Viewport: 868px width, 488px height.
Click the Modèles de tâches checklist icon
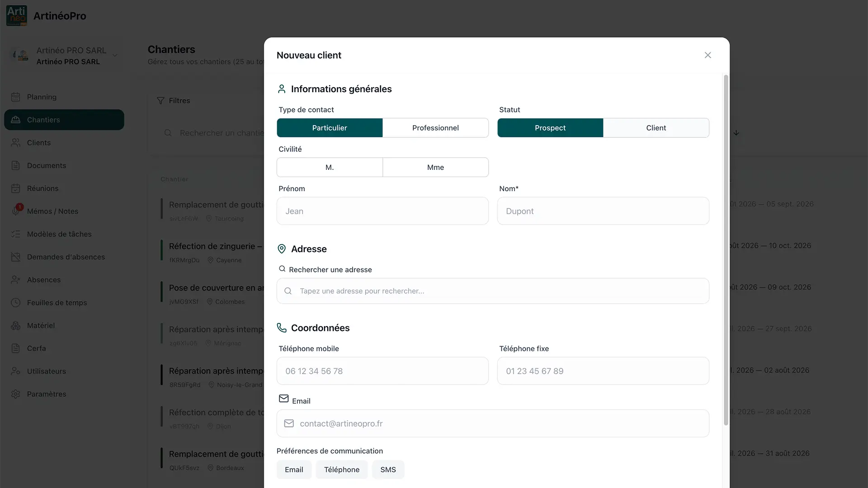point(16,234)
